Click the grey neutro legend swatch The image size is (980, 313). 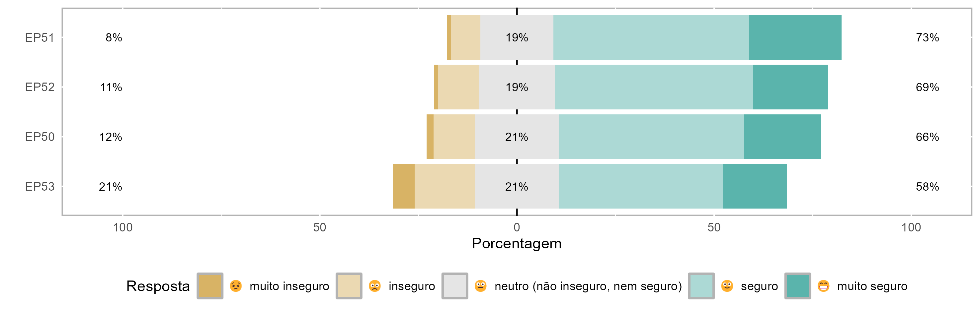click(454, 286)
